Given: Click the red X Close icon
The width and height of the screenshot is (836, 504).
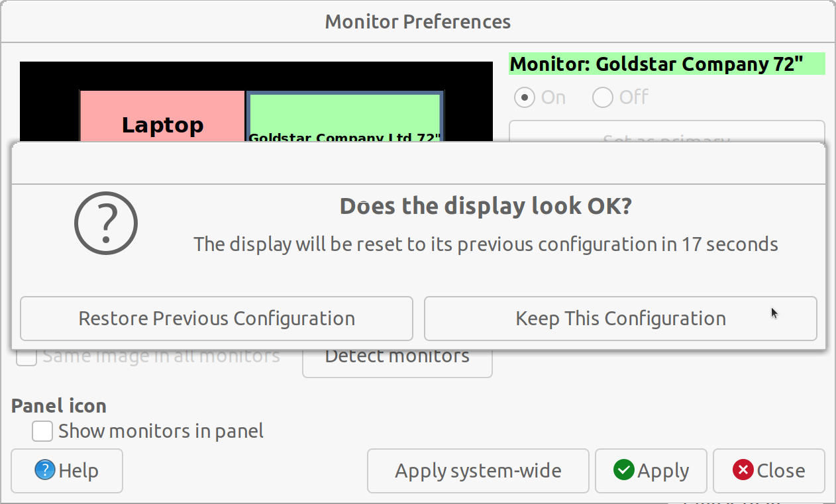Looking at the screenshot, I should (743, 470).
